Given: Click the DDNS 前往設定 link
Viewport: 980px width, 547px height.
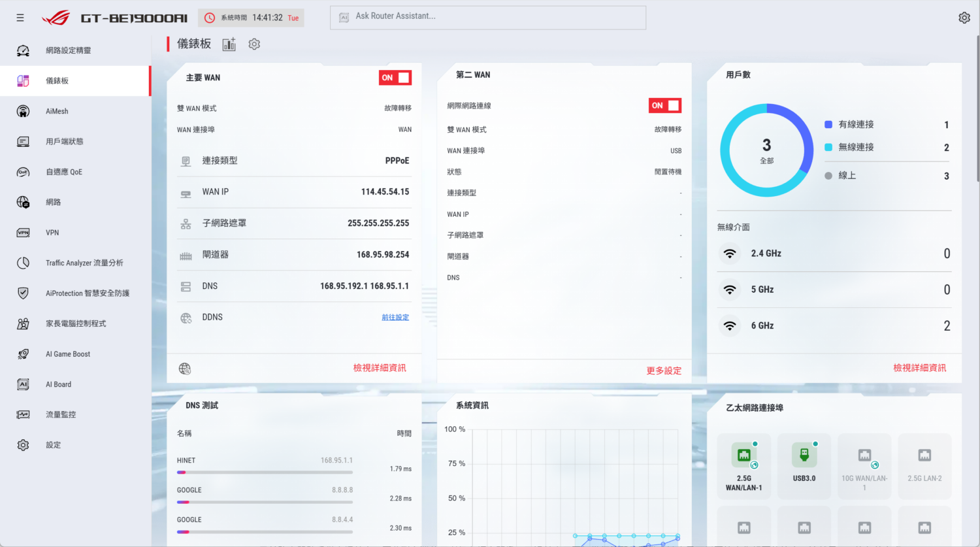Looking at the screenshot, I should [x=395, y=318].
